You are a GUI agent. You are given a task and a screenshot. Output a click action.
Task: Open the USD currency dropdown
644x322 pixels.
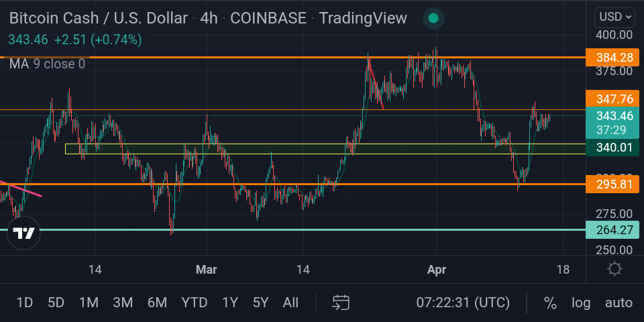coord(616,17)
